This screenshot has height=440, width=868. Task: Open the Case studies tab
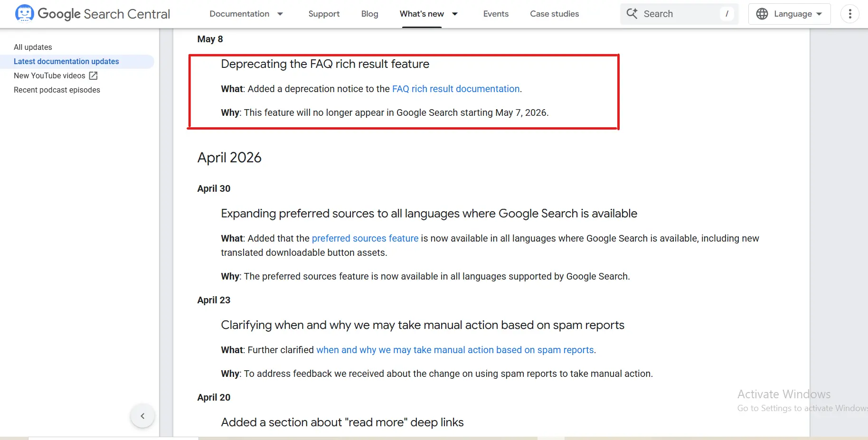pyautogui.click(x=554, y=14)
